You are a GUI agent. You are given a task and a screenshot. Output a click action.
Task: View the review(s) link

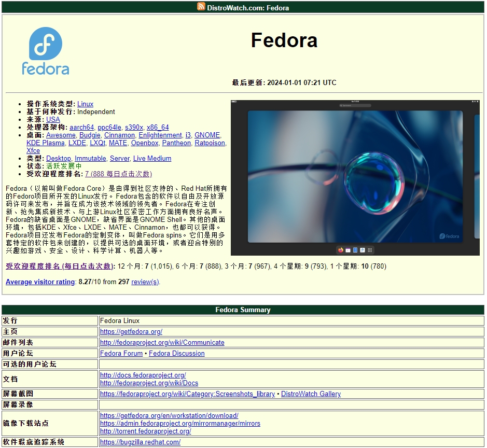(x=145, y=282)
